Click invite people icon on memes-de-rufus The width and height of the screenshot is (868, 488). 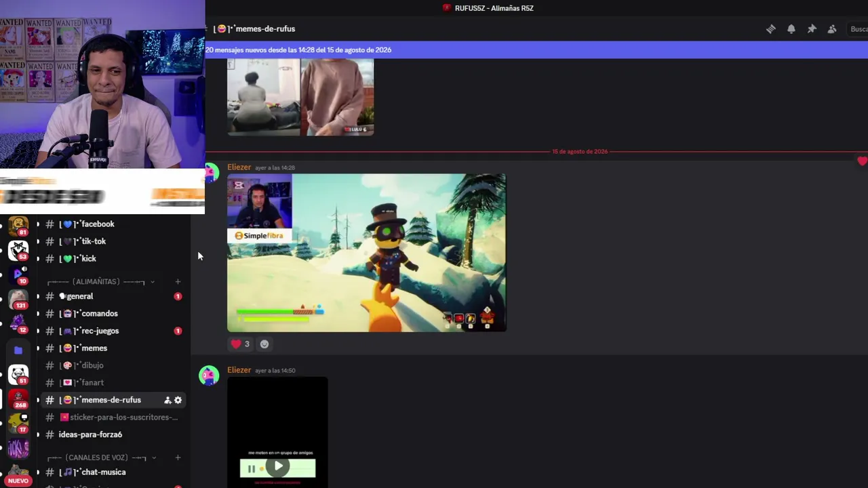(x=167, y=401)
